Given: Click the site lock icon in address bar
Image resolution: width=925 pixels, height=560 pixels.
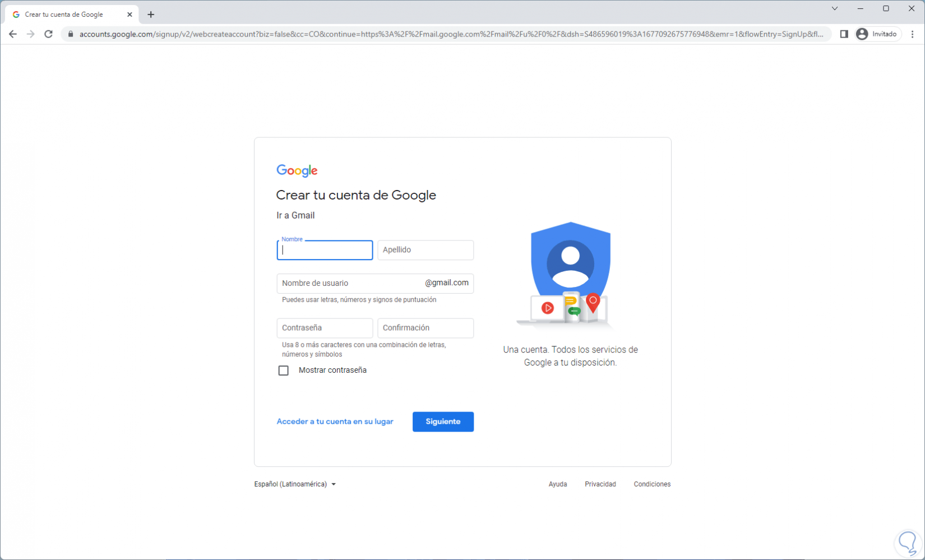Looking at the screenshot, I should (71, 34).
